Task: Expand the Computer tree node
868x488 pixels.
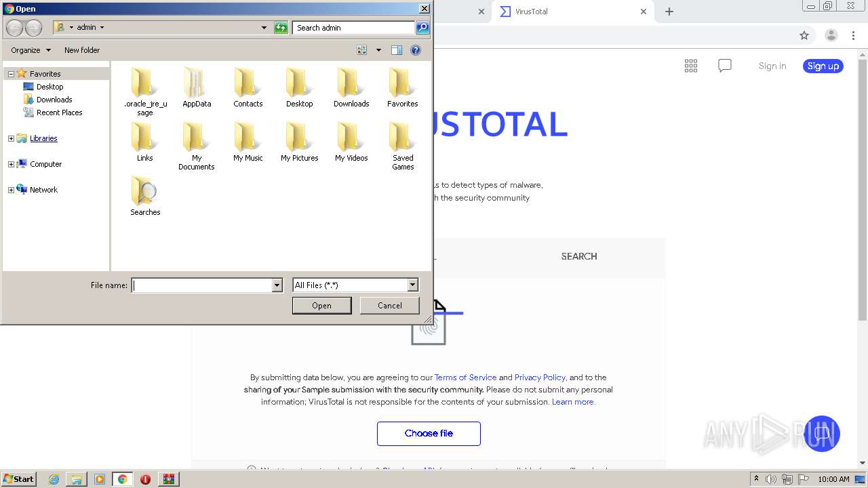Action: coord(11,164)
